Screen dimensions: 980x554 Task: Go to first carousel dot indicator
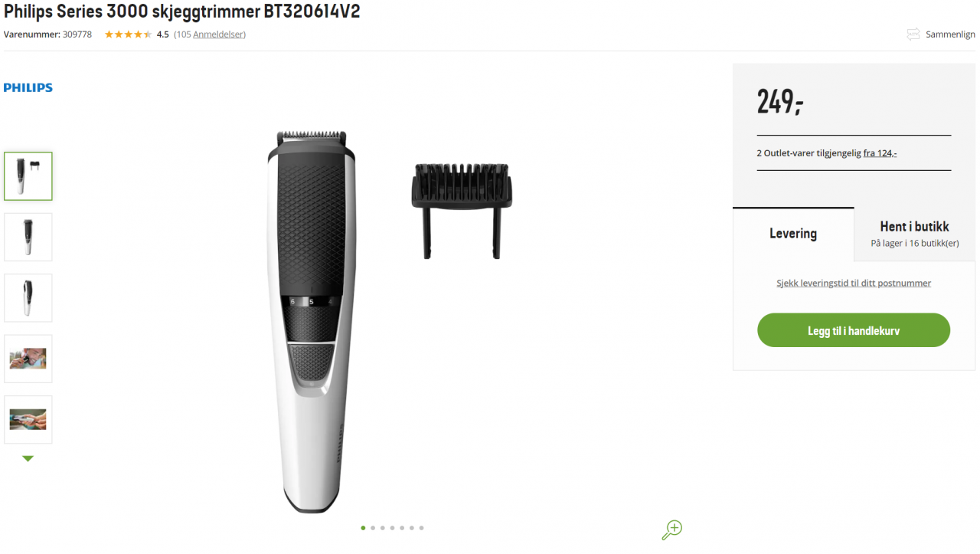(363, 528)
